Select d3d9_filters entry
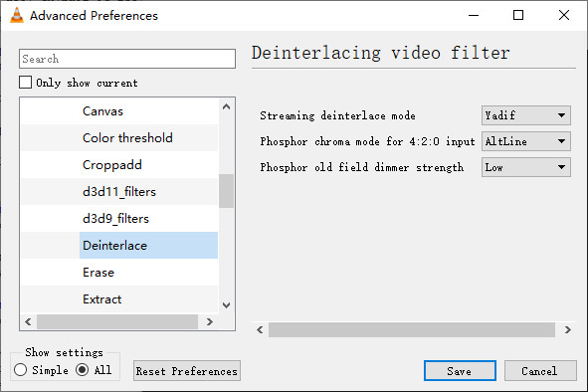This screenshot has height=392, width=588. (115, 219)
